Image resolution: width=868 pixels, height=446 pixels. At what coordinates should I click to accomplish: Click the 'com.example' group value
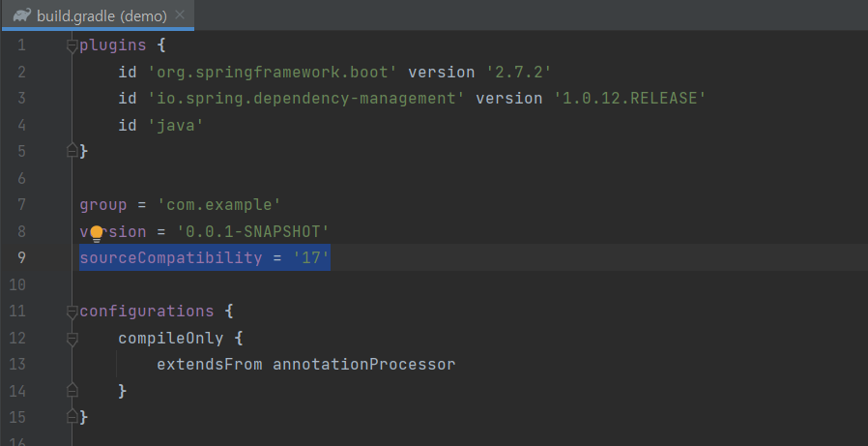pos(219,204)
